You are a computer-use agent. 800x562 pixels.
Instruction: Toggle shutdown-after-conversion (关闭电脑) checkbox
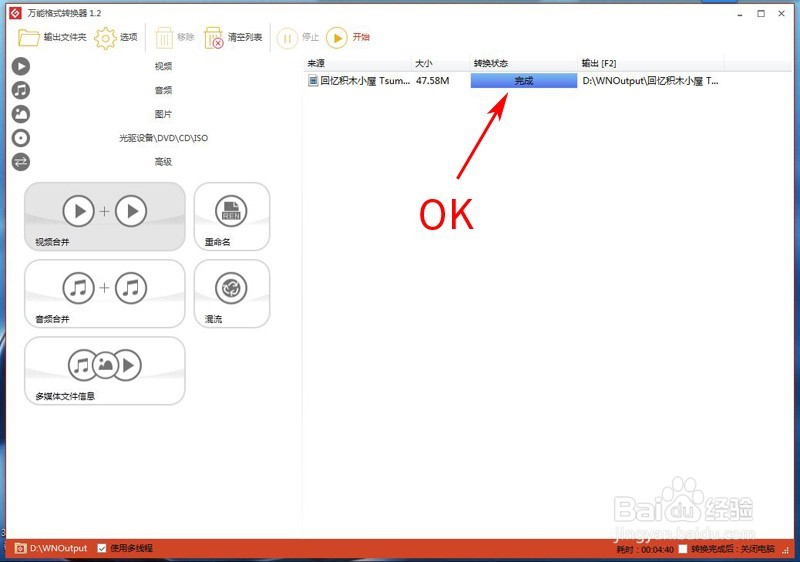click(x=683, y=549)
